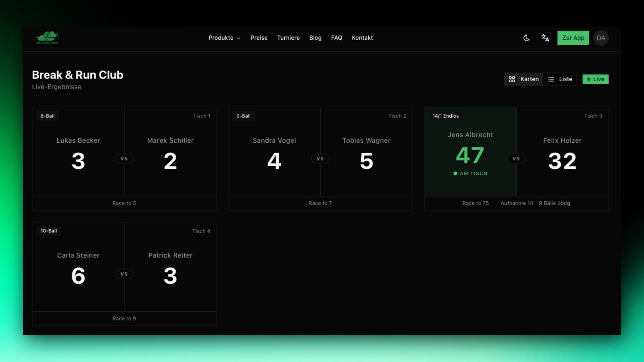Screen dimensions: 644x362
Task: Select the Tisch 4 label
Action: [201, 231]
